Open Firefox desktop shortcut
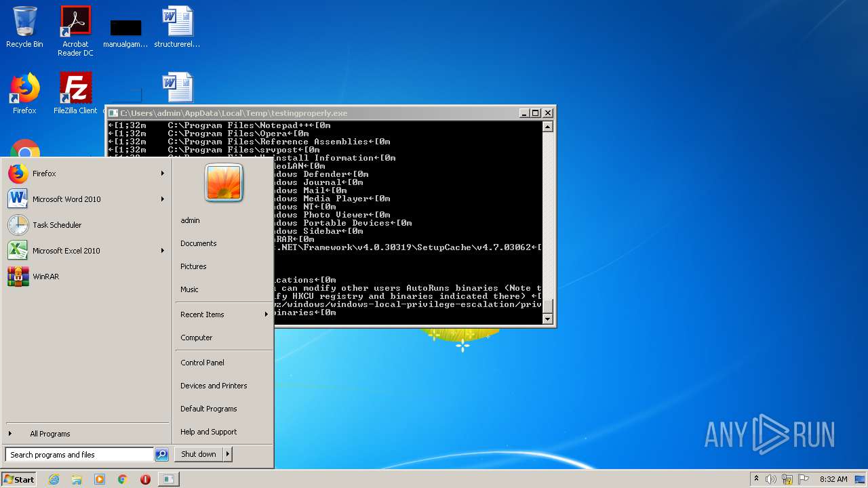 coord(24,94)
